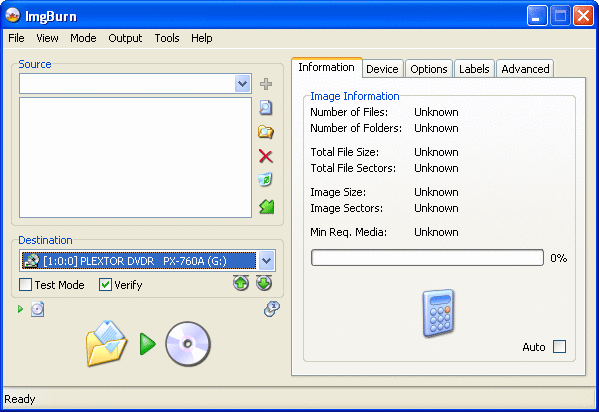Open the View menu
The width and height of the screenshot is (599, 412).
coord(47,38)
